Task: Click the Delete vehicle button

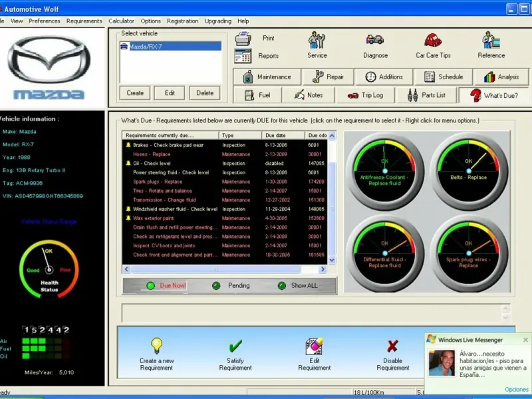Action: click(205, 93)
